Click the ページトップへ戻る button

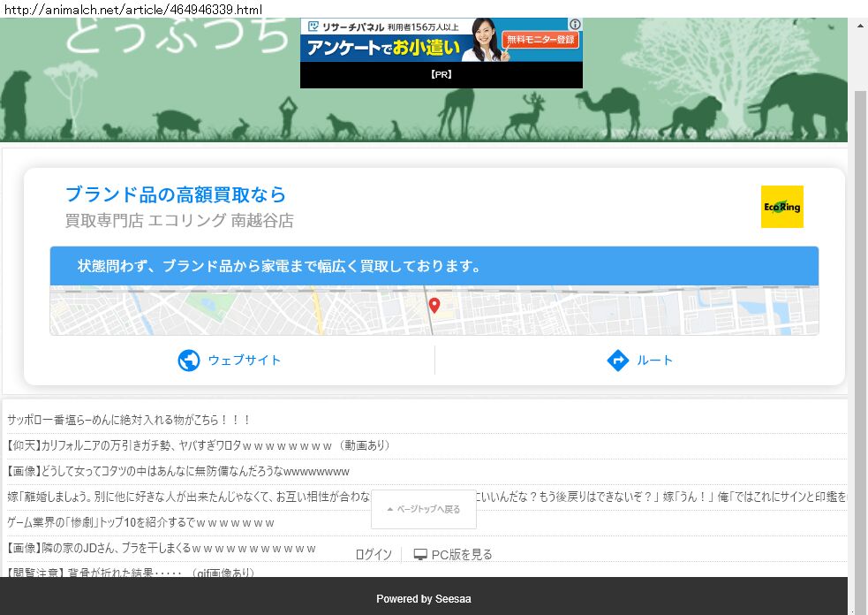click(x=424, y=510)
